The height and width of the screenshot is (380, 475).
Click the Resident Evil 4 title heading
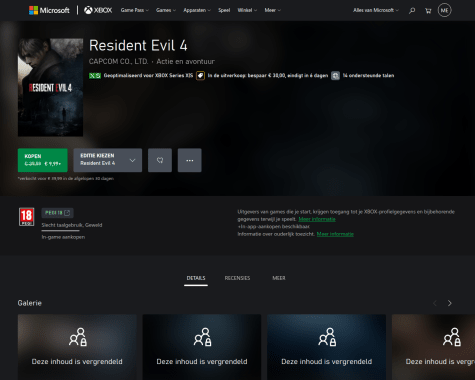tap(138, 46)
